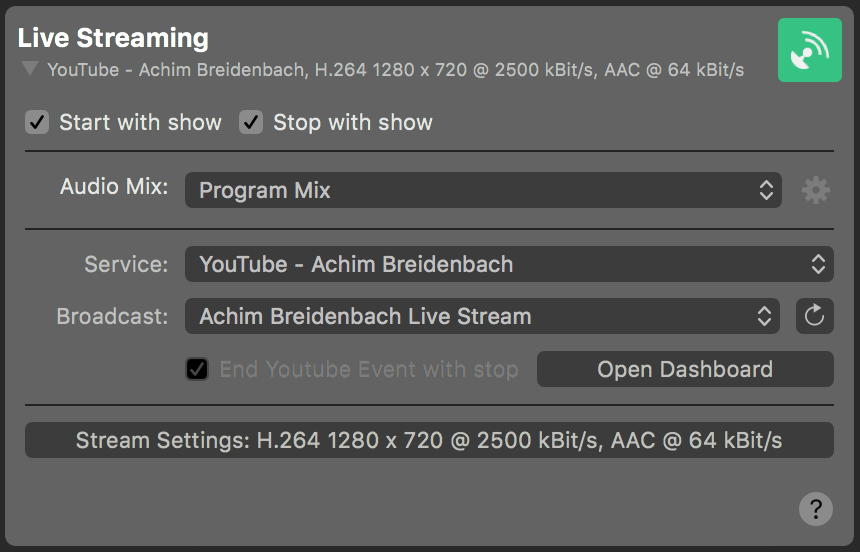This screenshot has width=860, height=552.
Task: Expand the YouTube - Achim Breidenbach service dropdown
Action: click(x=509, y=264)
